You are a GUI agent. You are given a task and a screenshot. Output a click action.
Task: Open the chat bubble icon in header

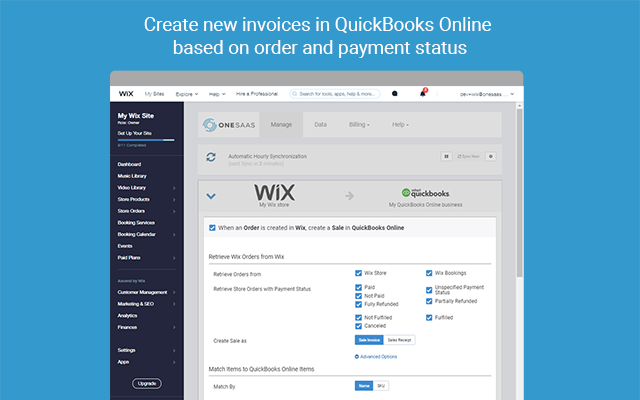(x=395, y=94)
